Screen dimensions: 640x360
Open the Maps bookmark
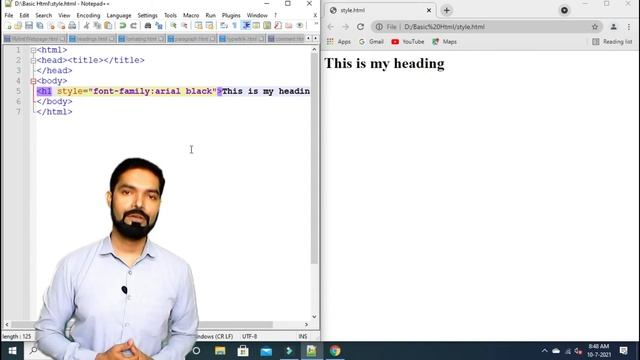pos(444,42)
